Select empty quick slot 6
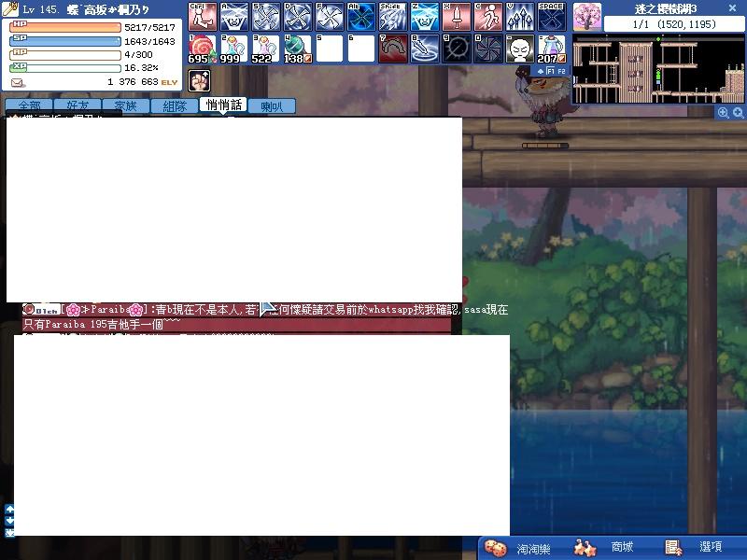The width and height of the screenshot is (747, 560). coord(361,49)
